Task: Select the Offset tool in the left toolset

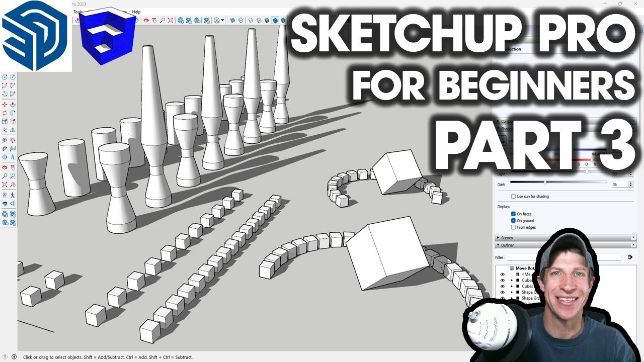Action: (13, 121)
